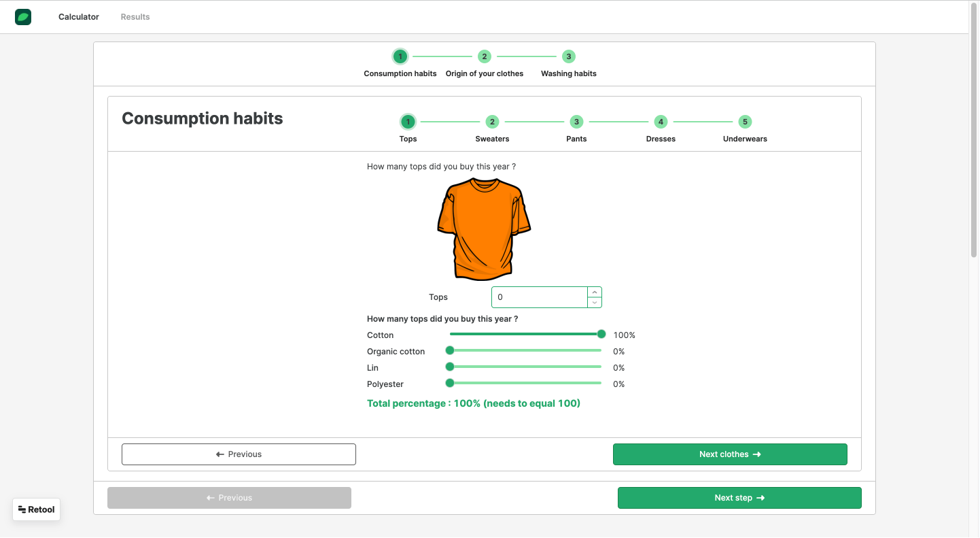Open the Calculator tab
The width and height of the screenshot is (980, 538).
point(79,17)
